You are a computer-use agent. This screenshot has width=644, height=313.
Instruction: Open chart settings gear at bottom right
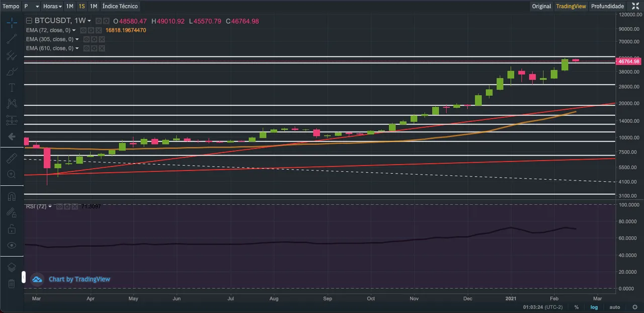[634, 307]
